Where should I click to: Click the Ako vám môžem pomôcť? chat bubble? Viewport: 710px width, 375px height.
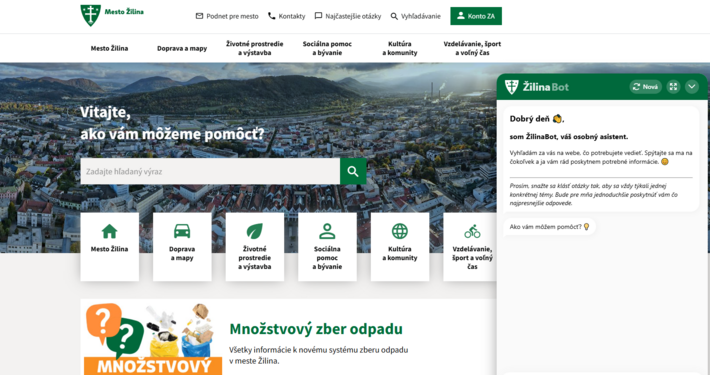550,227
